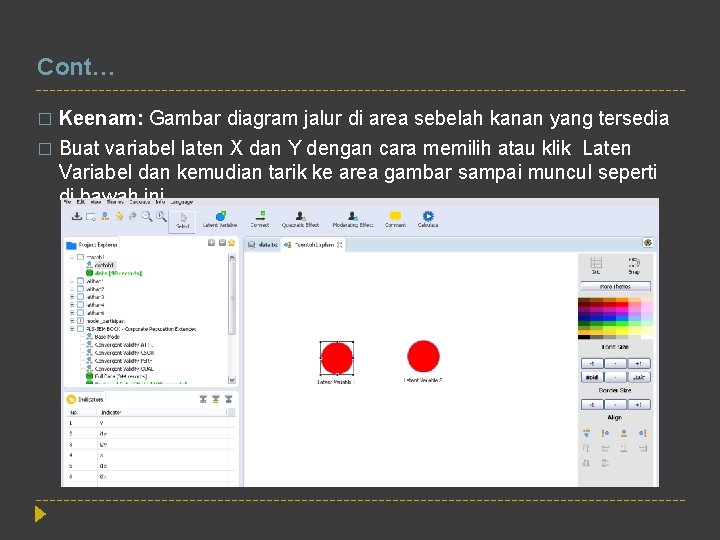720x540 pixels.
Task: Pick the bright red color swatch
Action: click(622, 304)
